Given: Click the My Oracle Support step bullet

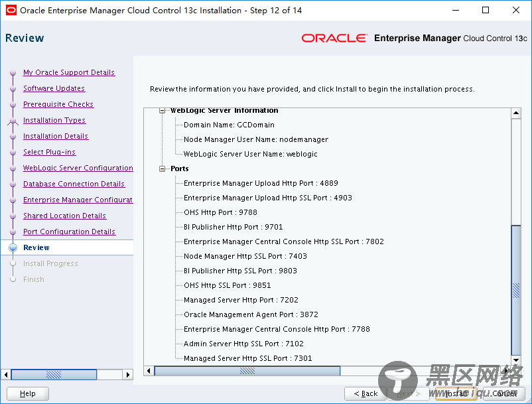Looking at the screenshot, I should 13,72.
